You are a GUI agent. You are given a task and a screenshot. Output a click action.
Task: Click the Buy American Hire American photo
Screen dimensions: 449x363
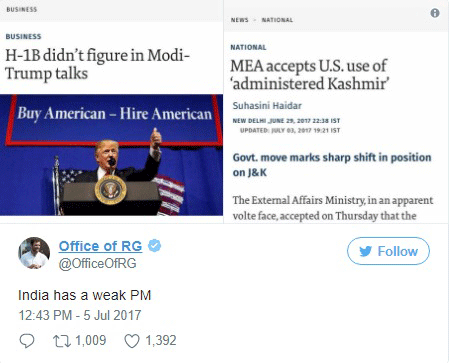111,155
